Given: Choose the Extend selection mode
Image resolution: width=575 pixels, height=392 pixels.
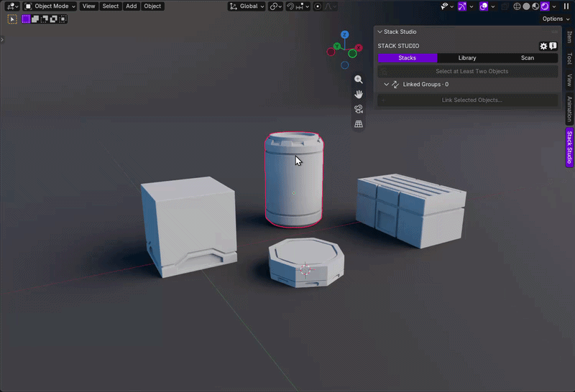Looking at the screenshot, I should point(35,19).
